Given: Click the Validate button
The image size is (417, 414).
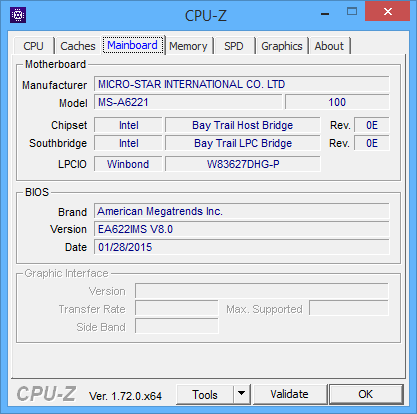Looking at the screenshot, I should tap(289, 394).
